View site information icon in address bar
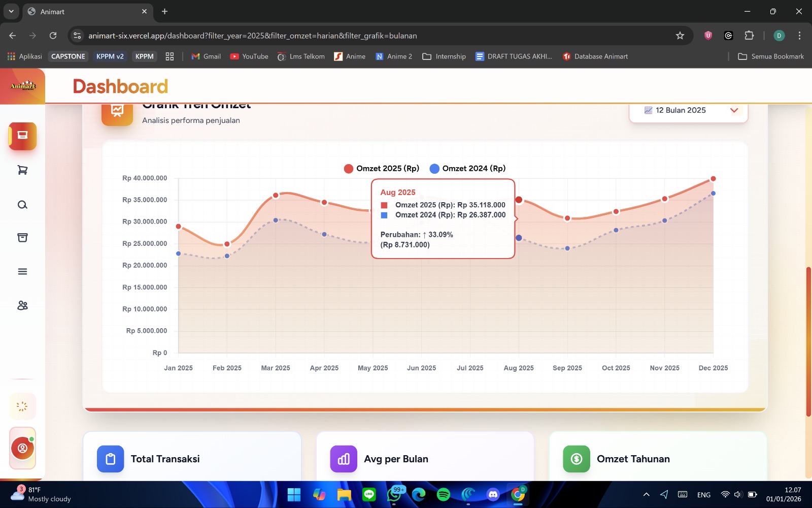 point(77,36)
